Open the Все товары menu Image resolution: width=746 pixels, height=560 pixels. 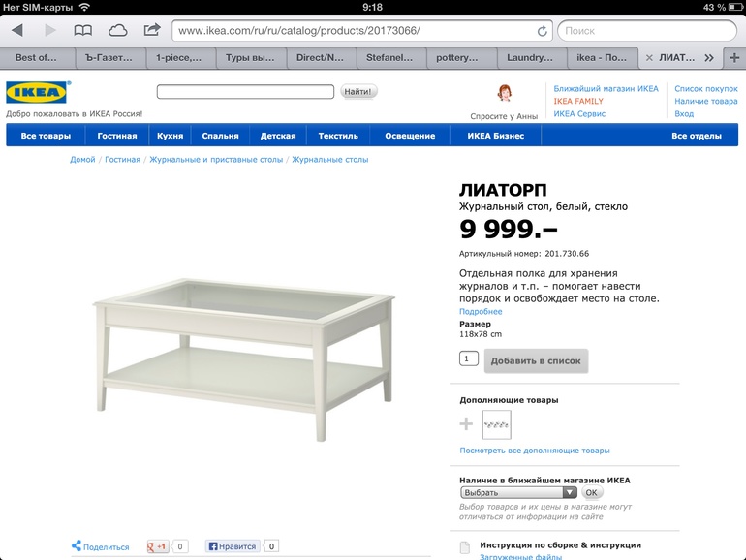click(x=46, y=136)
